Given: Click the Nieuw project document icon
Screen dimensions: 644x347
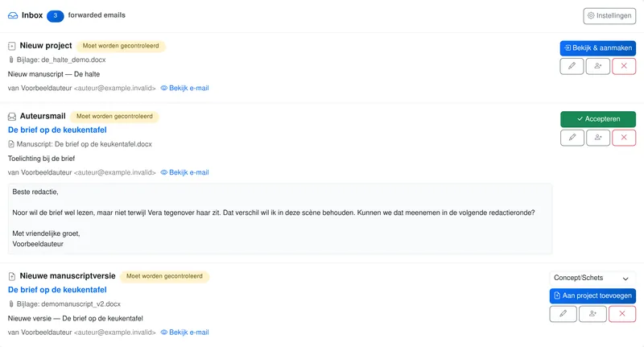Looking at the screenshot, I should tap(11, 46).
